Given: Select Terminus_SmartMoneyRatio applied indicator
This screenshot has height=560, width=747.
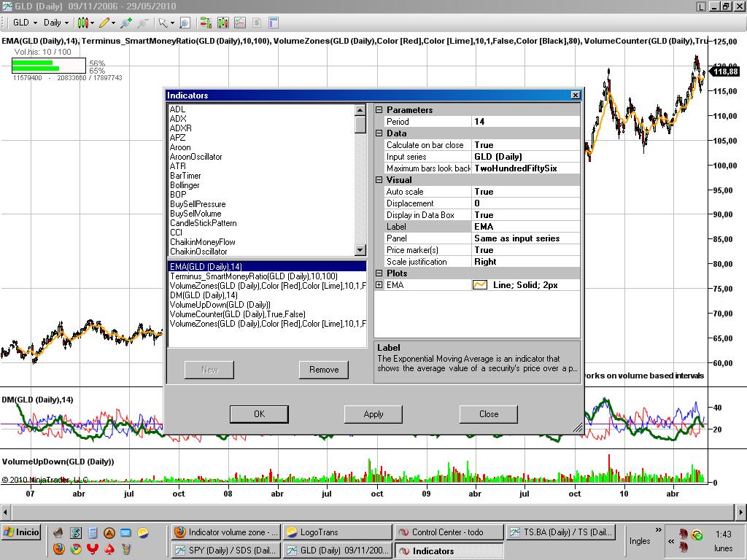Looking at the screenshot, I should click(x=253, y=276).
